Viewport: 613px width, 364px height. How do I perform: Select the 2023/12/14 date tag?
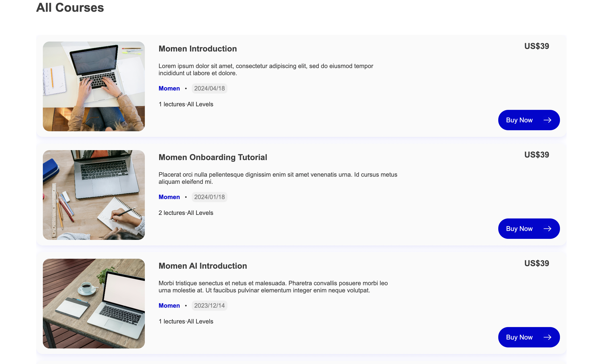[209, 306]
